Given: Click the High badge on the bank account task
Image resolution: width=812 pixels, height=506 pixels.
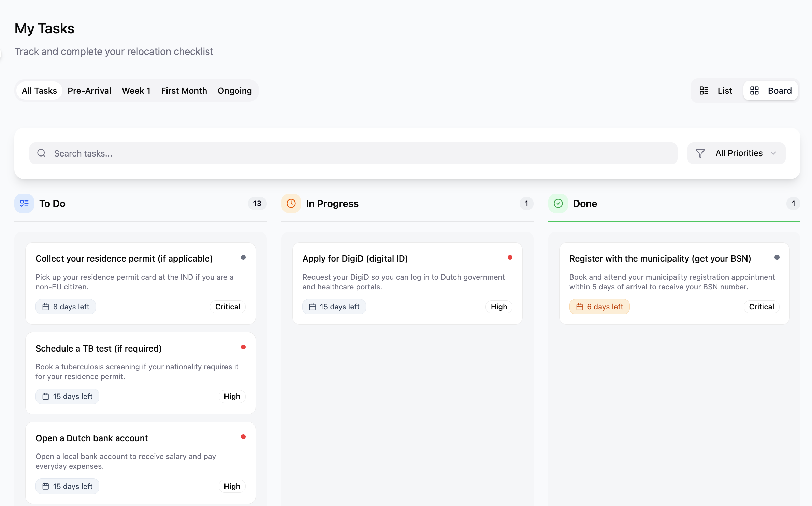Looking at the screenshot, I should coord(232,486).
